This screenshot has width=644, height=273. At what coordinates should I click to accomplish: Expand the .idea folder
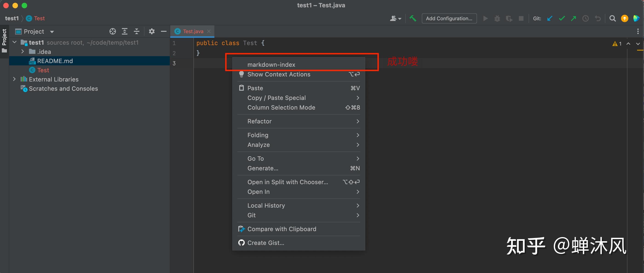coord(23,52)
